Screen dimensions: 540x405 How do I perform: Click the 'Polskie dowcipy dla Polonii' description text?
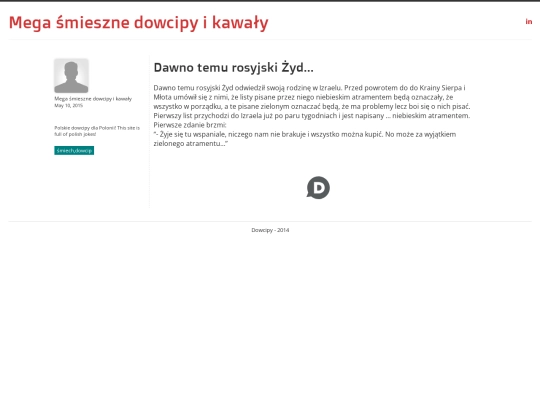(97, 131)
